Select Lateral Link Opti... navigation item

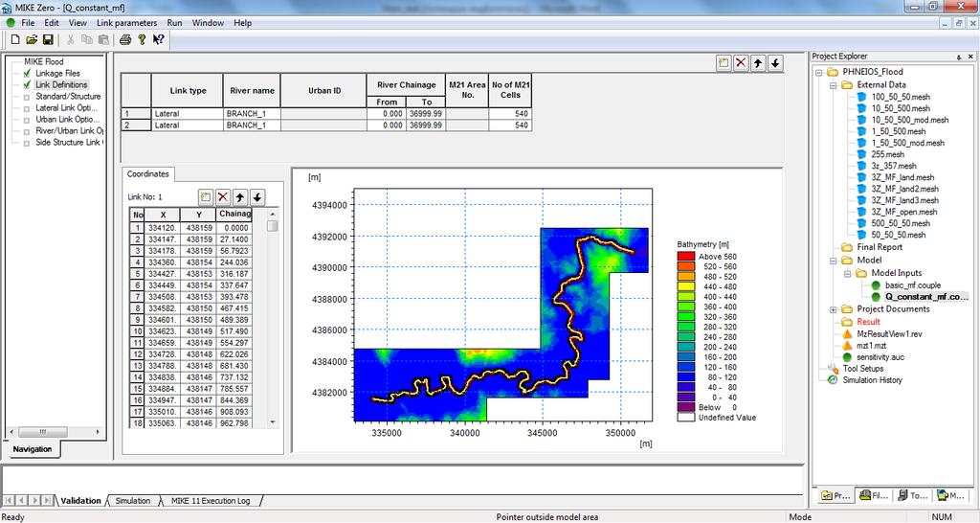click(66, 107)
